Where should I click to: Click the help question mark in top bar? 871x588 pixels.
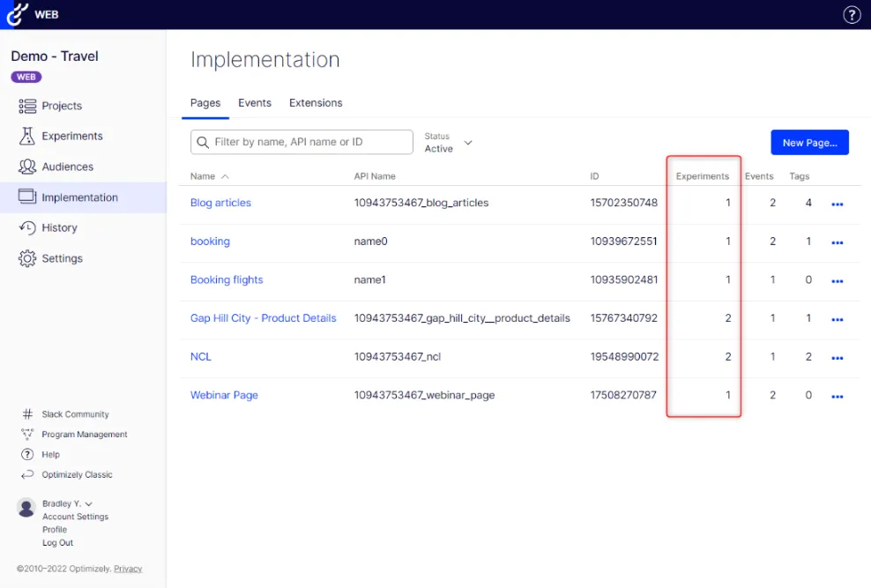[852, 14]
